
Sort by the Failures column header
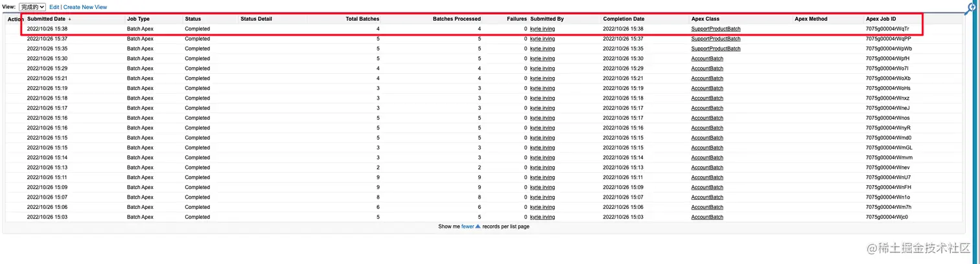tap(517, 19)
